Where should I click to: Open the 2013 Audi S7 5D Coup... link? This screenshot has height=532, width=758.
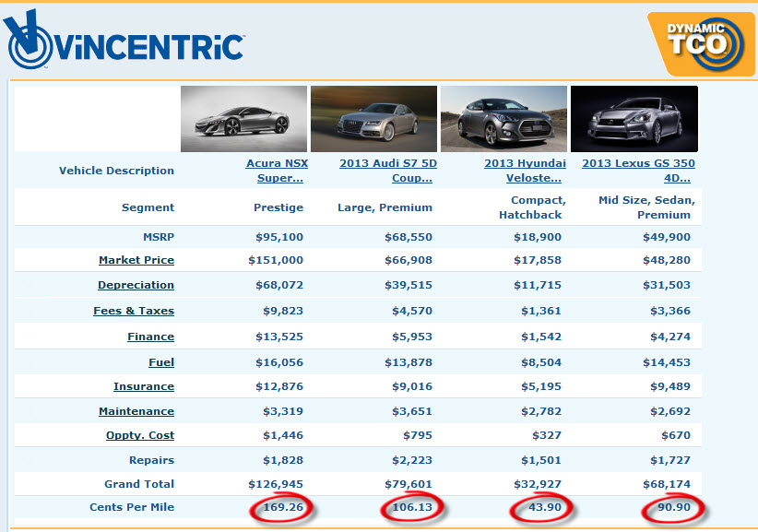pyautogui.click(x=388, y=171)
